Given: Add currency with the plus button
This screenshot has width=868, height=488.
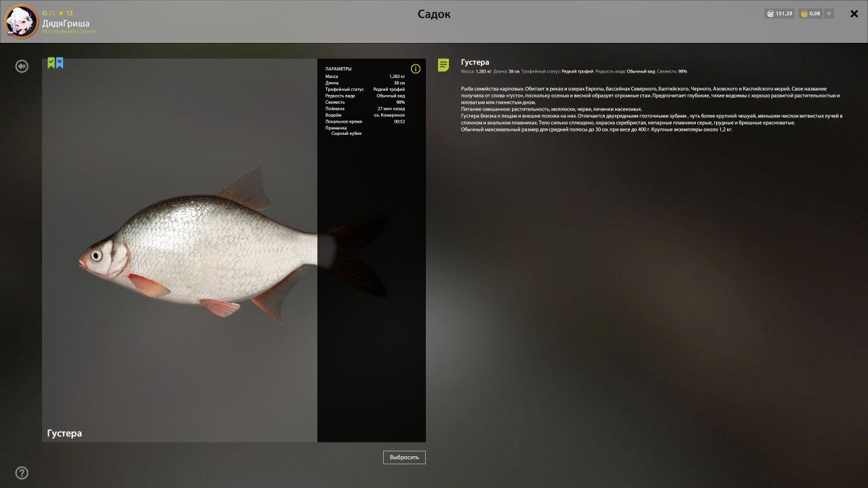Looking at the screenshot, I should click(829, 14).
